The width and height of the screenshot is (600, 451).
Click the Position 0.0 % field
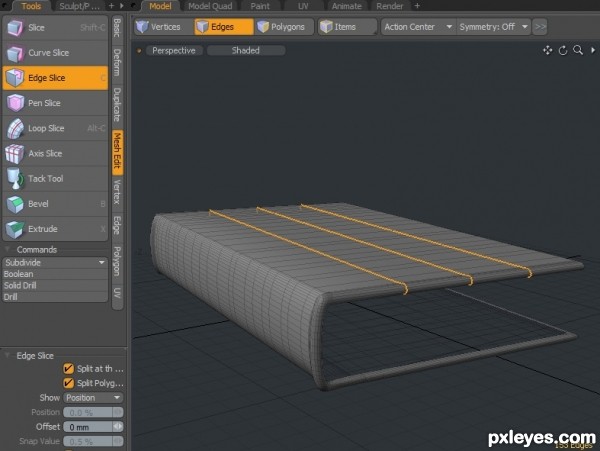click(88, 412)
